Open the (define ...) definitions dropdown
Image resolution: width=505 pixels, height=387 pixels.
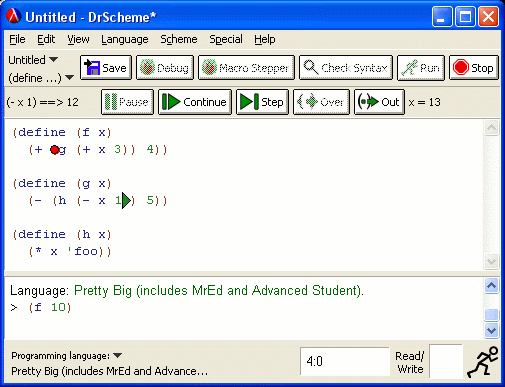pyautogui.click(x=41, y=78)
